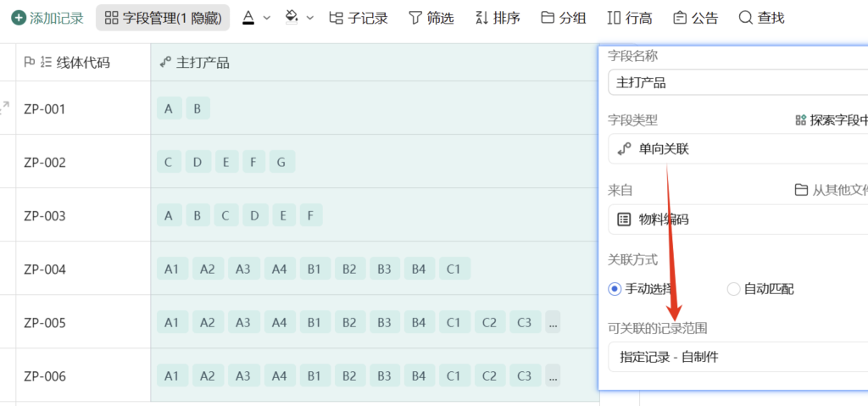Click tag B4 in the ZP-004 row
868x406 pixels.
(x=419, y=270)
